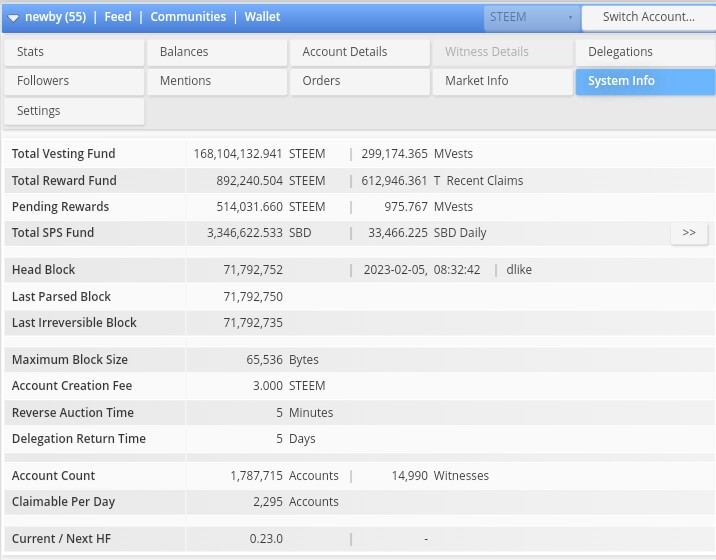Open the newby (55) profile link

pyautogui.click(x=55, y=17)
